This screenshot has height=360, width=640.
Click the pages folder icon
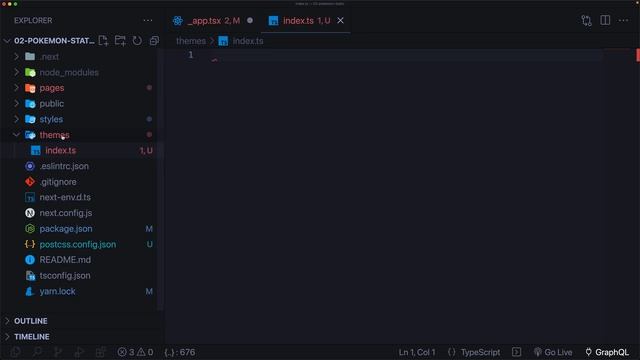coord(30,88)
